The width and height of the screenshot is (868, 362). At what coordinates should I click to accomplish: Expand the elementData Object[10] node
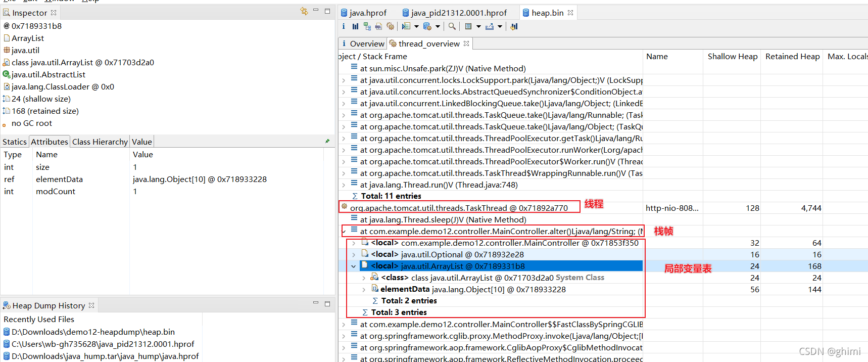[364, 290]
